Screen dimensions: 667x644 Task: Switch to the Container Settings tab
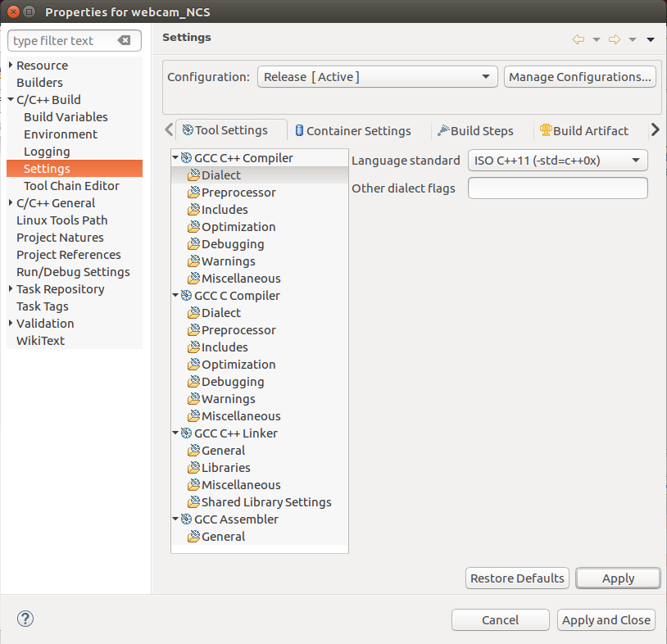tap(353, 130)
